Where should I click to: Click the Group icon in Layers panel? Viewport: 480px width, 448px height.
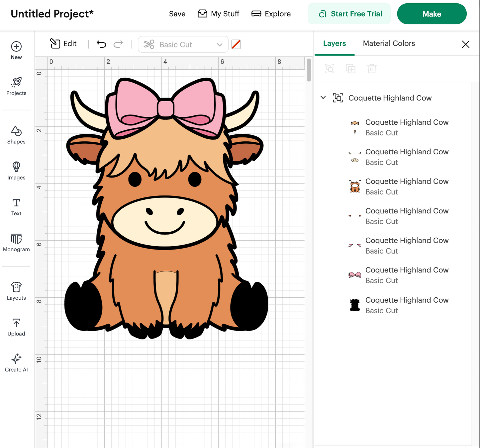tap(330, 69)
